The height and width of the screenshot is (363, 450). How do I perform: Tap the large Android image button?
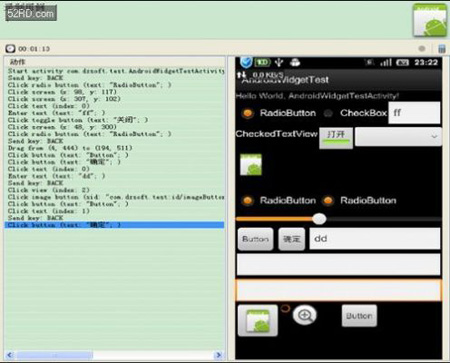click(258, 320)
